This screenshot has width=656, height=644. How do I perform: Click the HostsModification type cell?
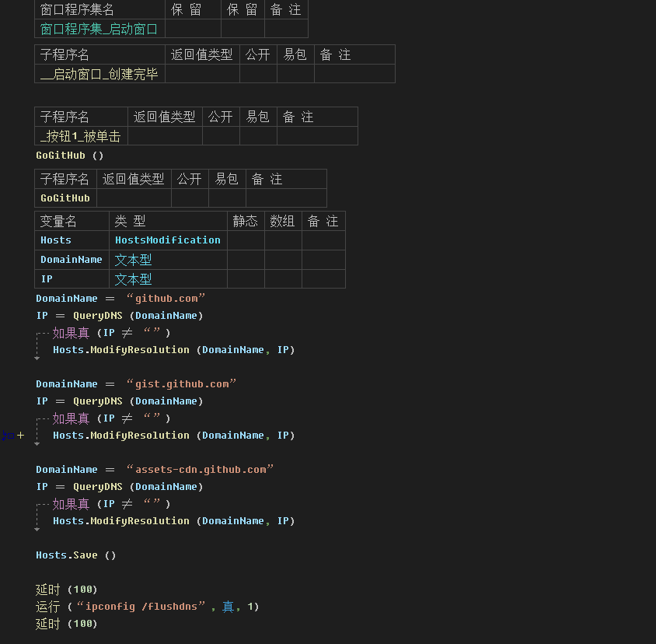coord(168,240)
